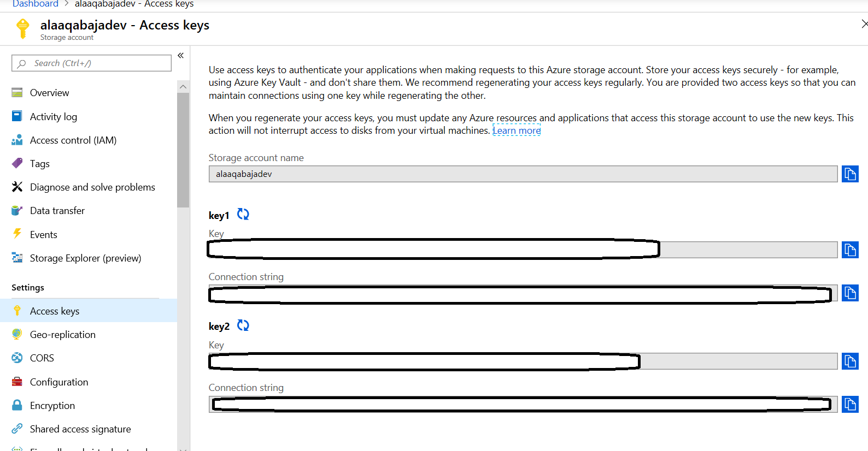This screenshot has width=868, height=451.
Task: Copy the key2 connection string
Action: 849,405
